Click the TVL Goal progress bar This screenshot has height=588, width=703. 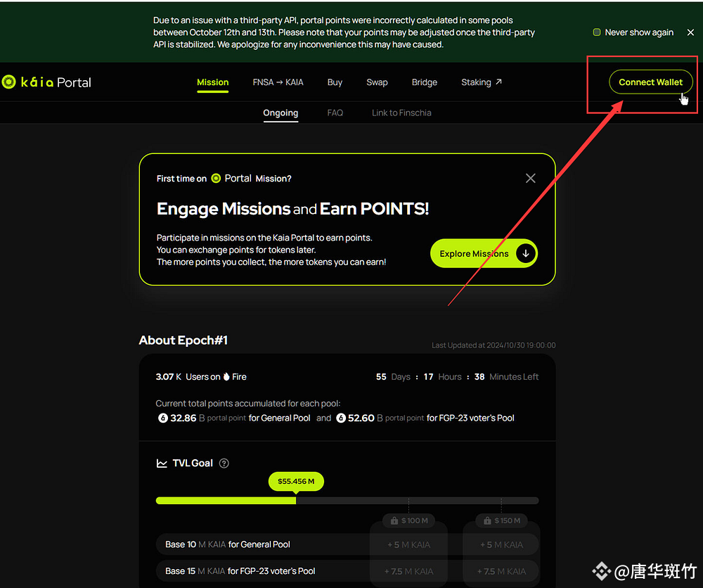click(x=347, y=501)
